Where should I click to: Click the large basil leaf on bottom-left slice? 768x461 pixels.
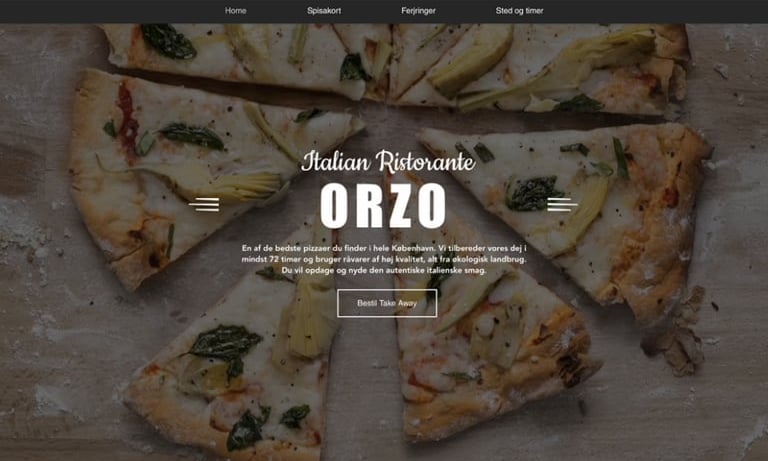(224, 344)
